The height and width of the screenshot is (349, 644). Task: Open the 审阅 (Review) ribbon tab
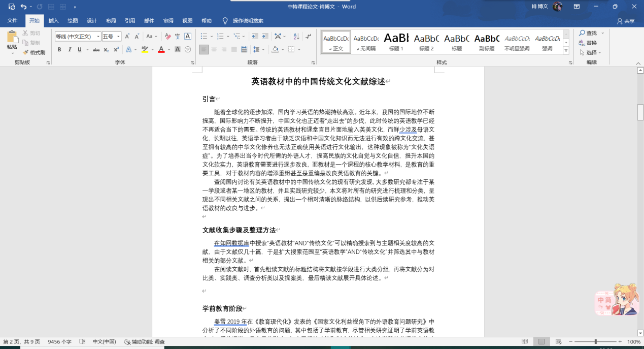click(168, 21)
